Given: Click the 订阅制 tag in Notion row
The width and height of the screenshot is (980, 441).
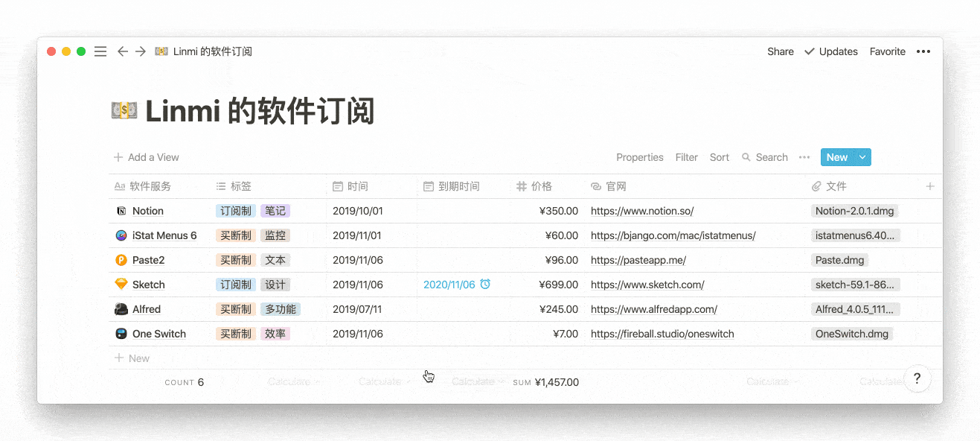Looking at the screenshot, I should (236, 211).
